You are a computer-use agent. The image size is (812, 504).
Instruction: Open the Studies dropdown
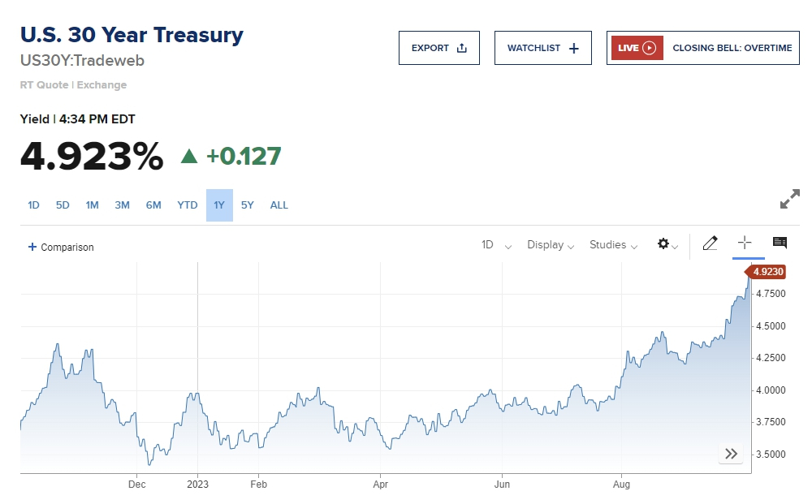pos(613,244)
